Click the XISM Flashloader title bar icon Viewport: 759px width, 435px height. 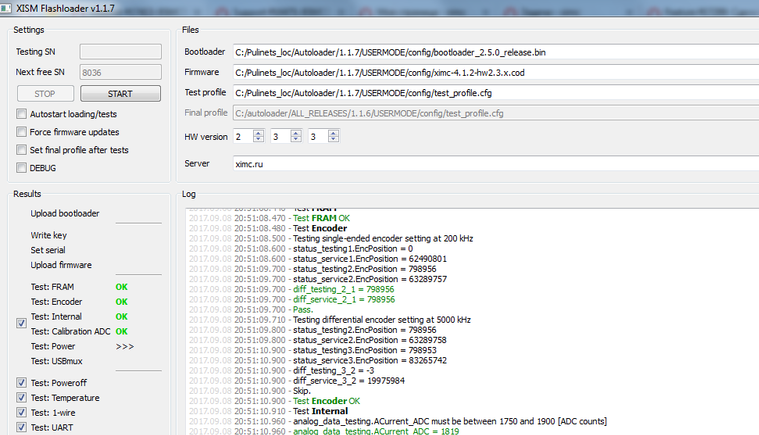tap(6, 8)
